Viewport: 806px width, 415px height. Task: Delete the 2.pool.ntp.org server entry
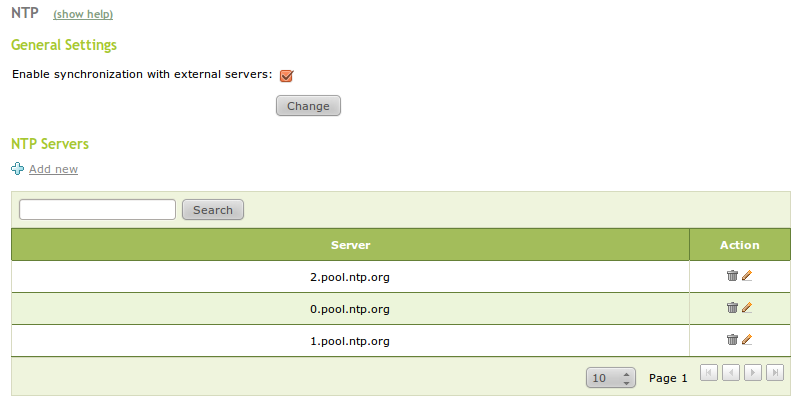coord(732,276)
